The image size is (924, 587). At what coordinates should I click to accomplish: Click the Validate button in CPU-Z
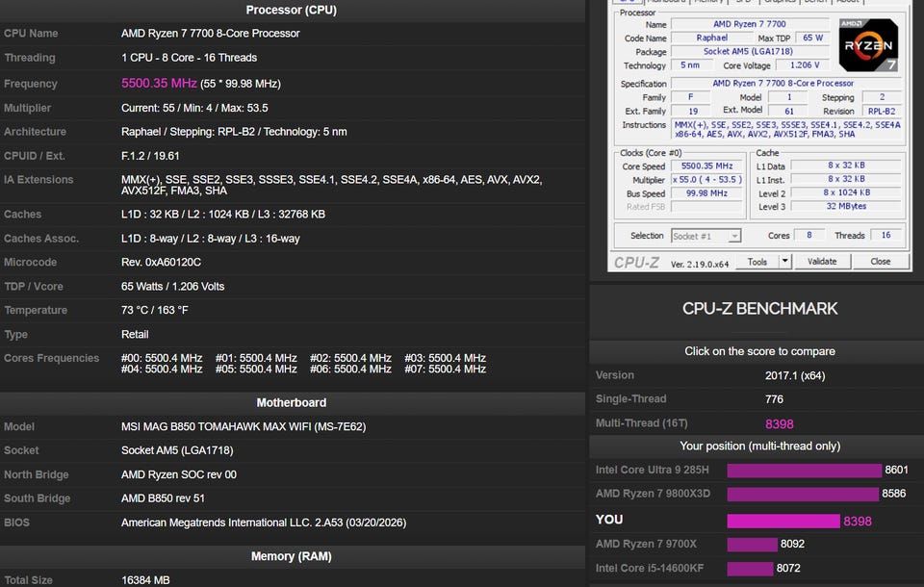[x=822, y=261]
